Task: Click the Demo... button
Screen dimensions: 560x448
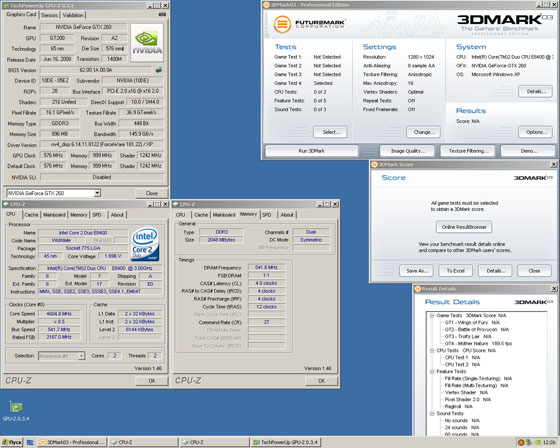Action: click(528, 151)
